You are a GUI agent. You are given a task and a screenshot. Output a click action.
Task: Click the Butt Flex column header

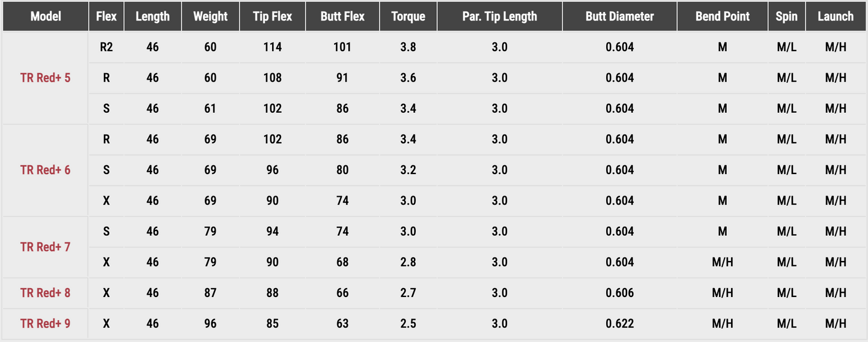coord(342,16)
